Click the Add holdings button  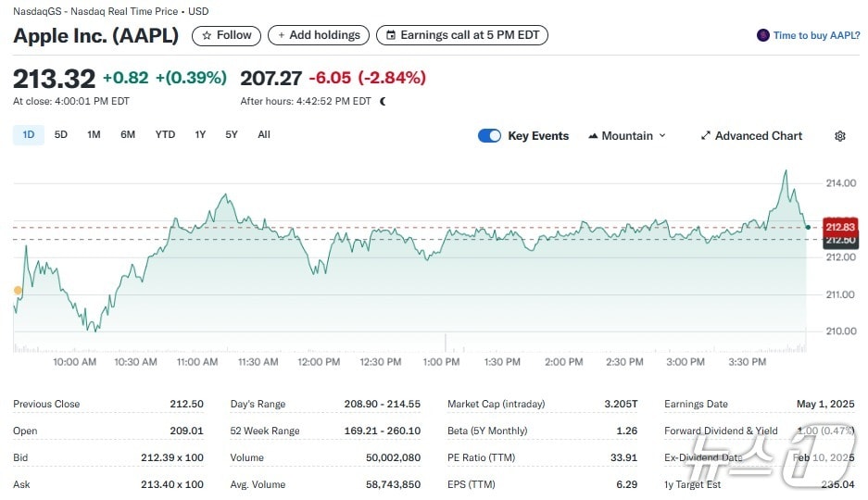[318, 35]
